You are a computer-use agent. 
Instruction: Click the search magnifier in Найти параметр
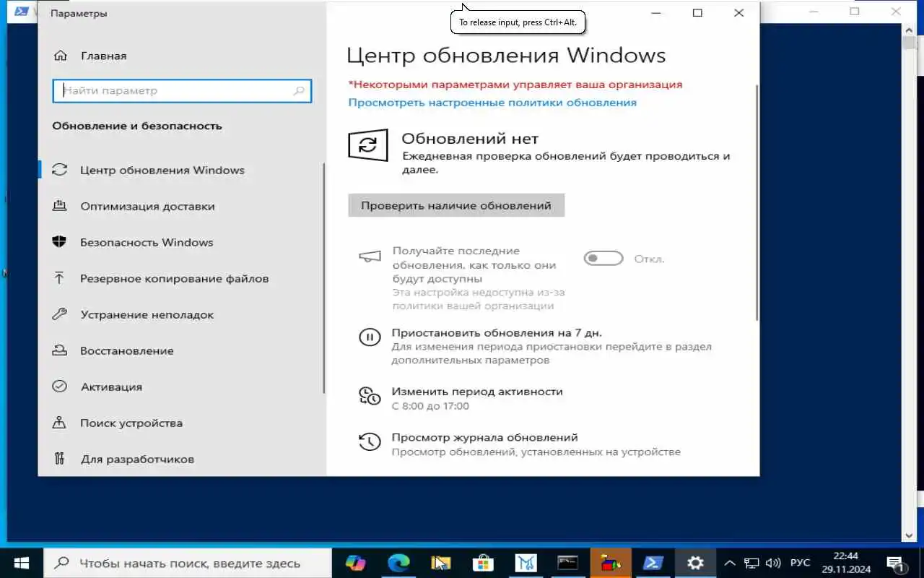[x=299, y=91]
